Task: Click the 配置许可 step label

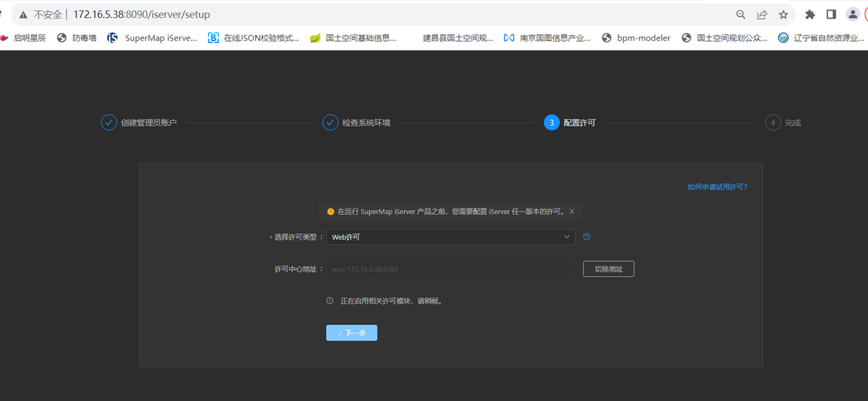Action: click(x=580, y=123)
